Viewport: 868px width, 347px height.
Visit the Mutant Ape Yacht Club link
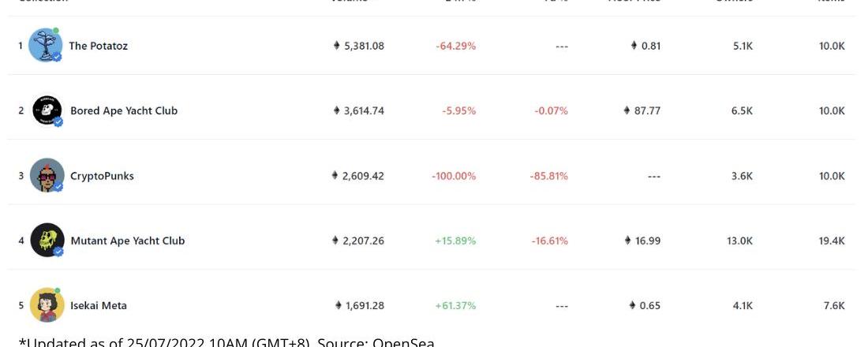127,241
